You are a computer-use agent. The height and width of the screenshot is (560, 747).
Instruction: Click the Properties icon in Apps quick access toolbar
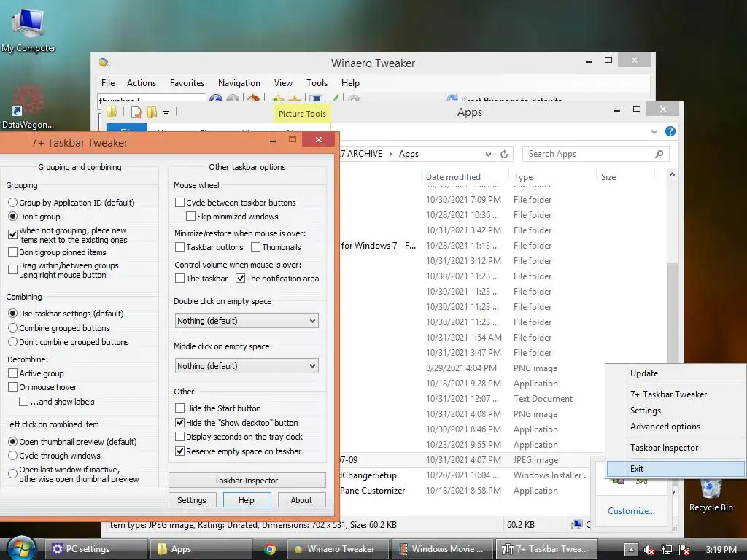pos(136,112)
